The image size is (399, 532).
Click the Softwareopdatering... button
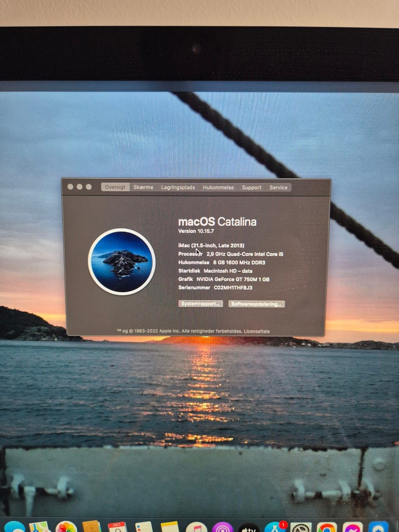(x=256, y=304)
